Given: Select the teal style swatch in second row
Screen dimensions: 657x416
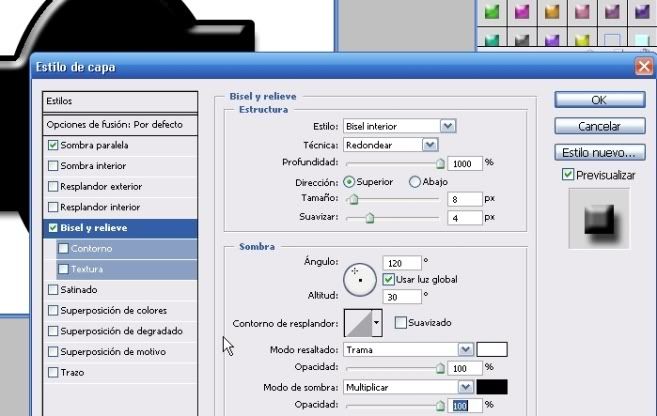Looking at the screenshot, I should [491, 40].
